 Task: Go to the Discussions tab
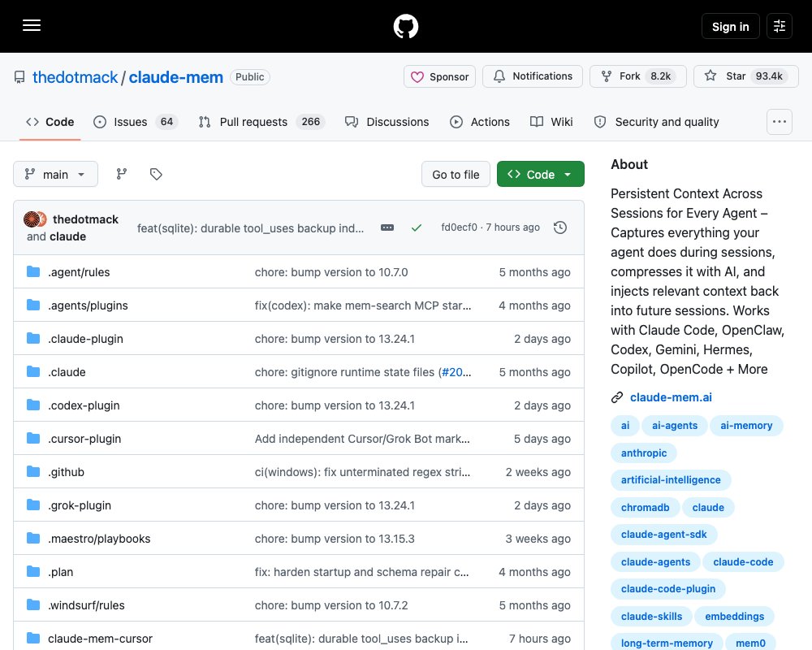click(387, 122)
